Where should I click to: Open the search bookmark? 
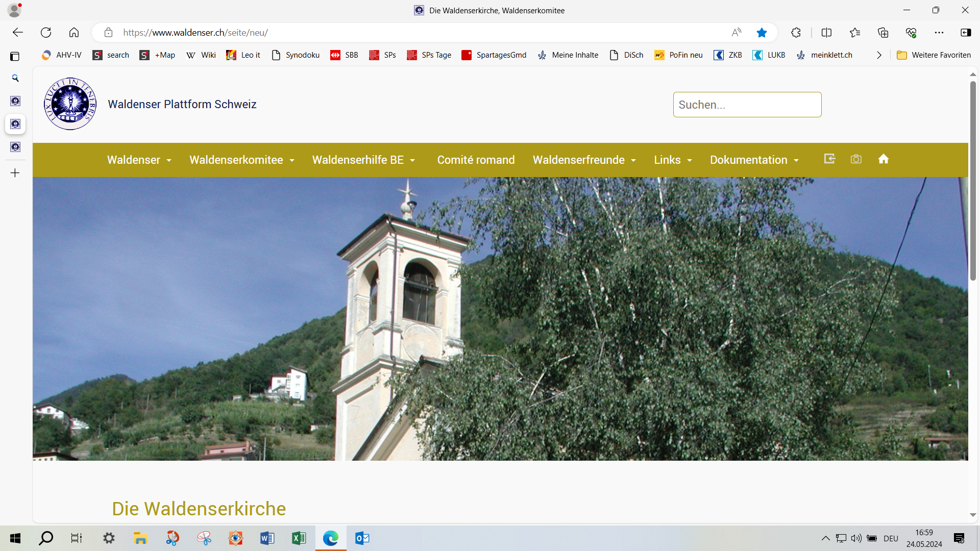pyautogui.click(x=111, y=55)
